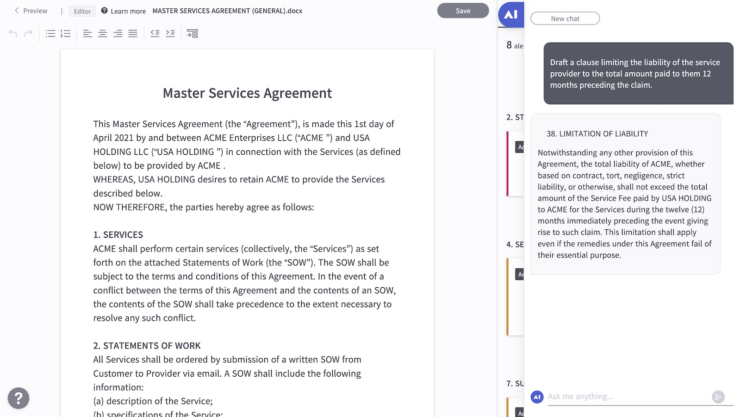740x417 pixels.
Task: Click the AI assistant logo icon
Action: 510,16
